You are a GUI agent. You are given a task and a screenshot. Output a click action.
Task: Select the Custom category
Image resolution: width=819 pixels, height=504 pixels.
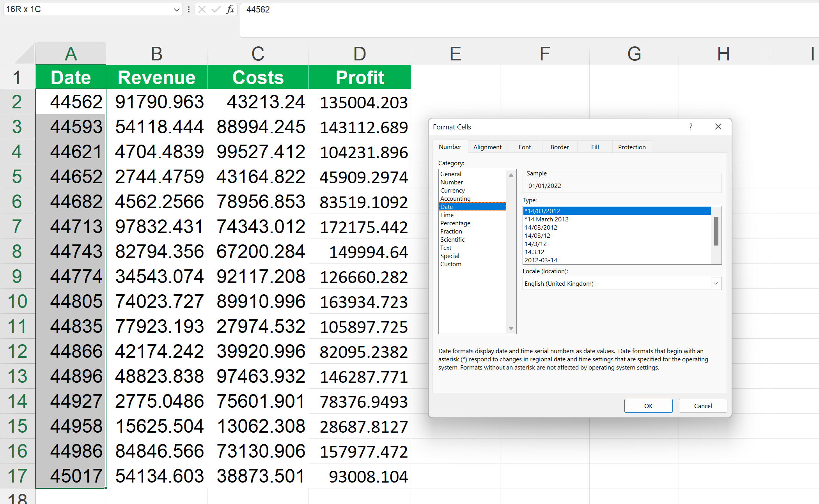click(x=450, y=264)
